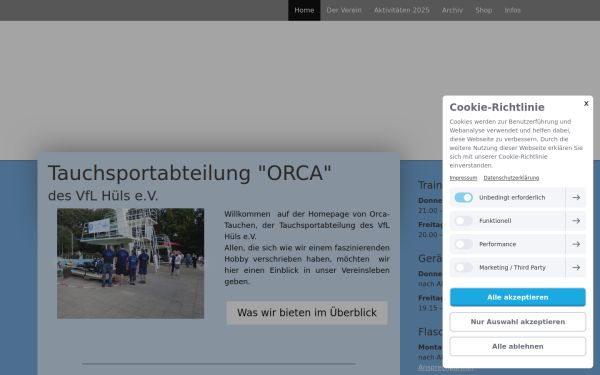Viewport: 600px width, 375px height.
Task: Choose Nur Auswahl akzeptieren
Action: (517, 322)
